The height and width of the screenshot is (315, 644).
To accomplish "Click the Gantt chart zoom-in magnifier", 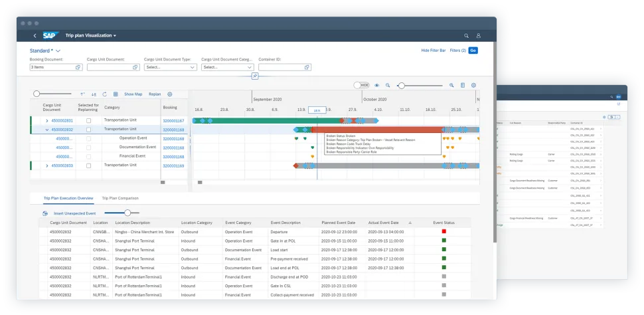I will point(451,85).
